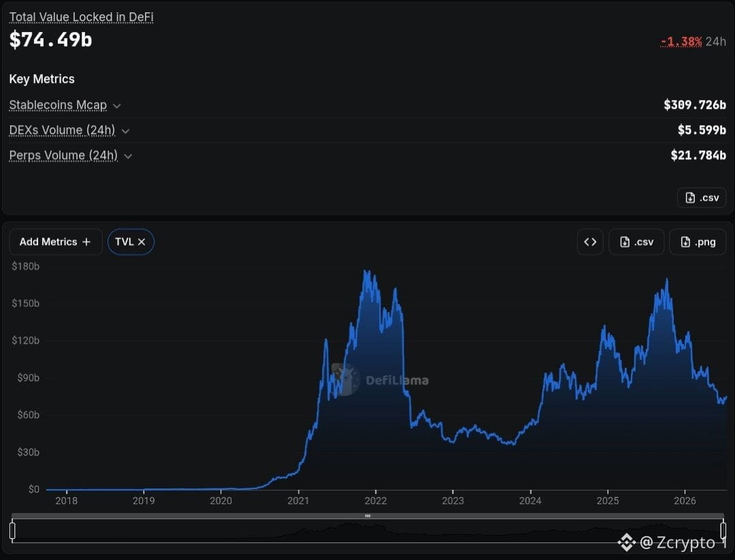
Task: Click the 2024 x-axis label
Action: 530,501
